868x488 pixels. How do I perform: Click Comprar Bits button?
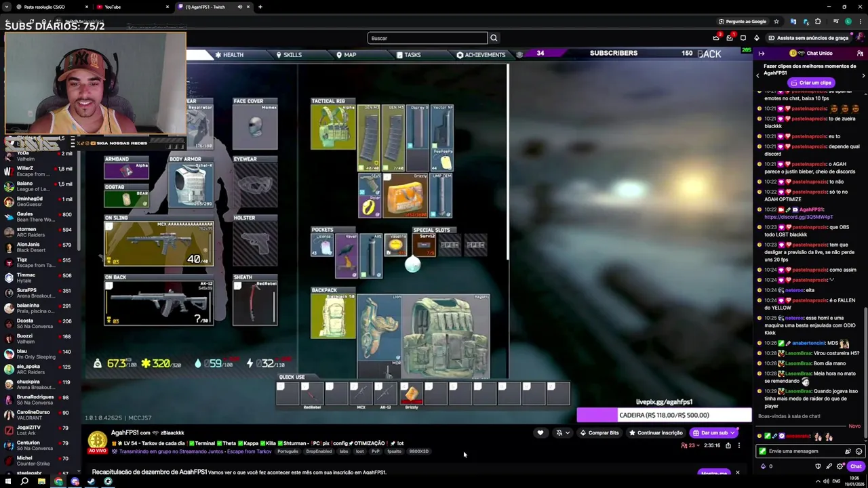(599, 432)
